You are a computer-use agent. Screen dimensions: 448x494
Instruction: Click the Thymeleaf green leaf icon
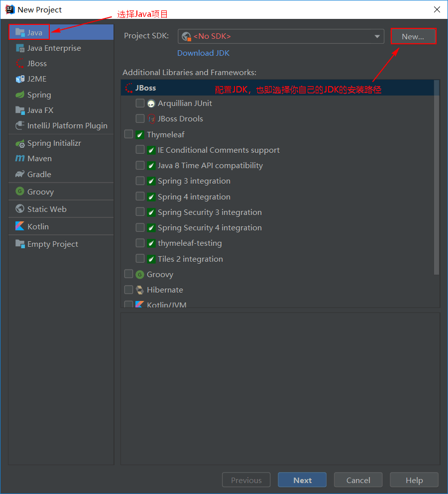click(x=140, y=134)
